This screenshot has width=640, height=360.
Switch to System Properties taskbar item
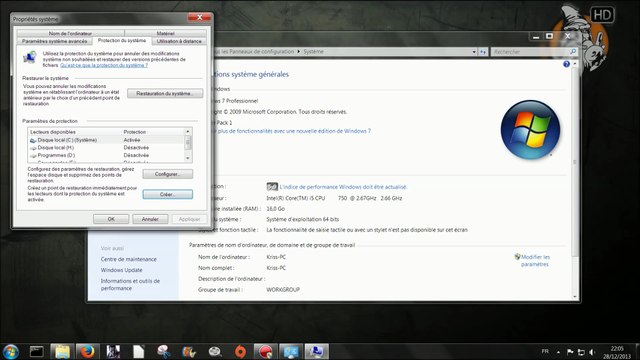(x=316, y=351)
